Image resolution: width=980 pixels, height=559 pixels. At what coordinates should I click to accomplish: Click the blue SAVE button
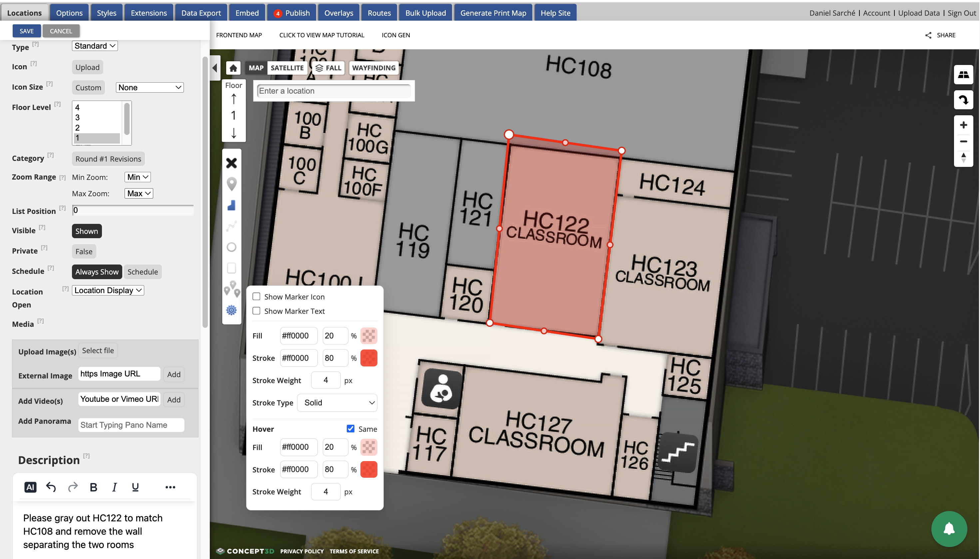coord(27,31)
